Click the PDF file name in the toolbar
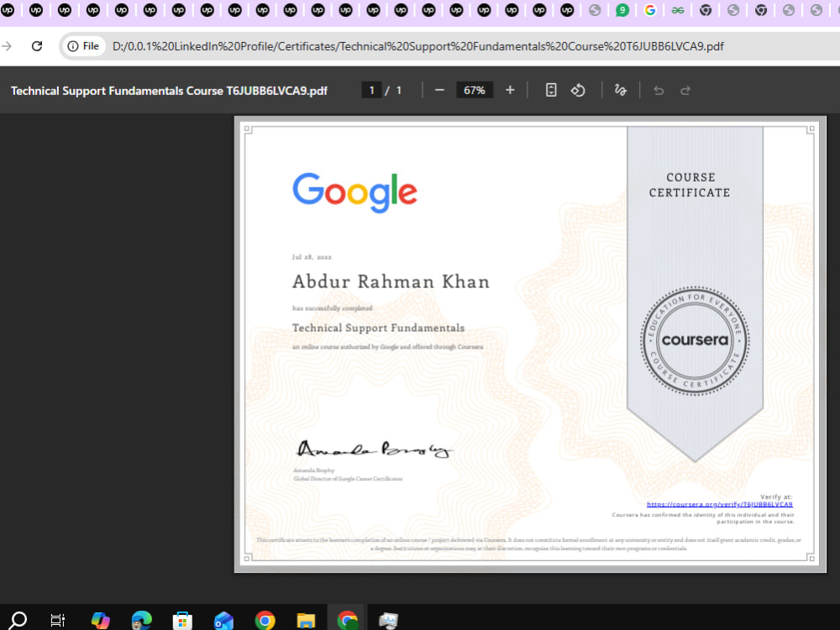The image size is (840, 630). tap(170, 91)
